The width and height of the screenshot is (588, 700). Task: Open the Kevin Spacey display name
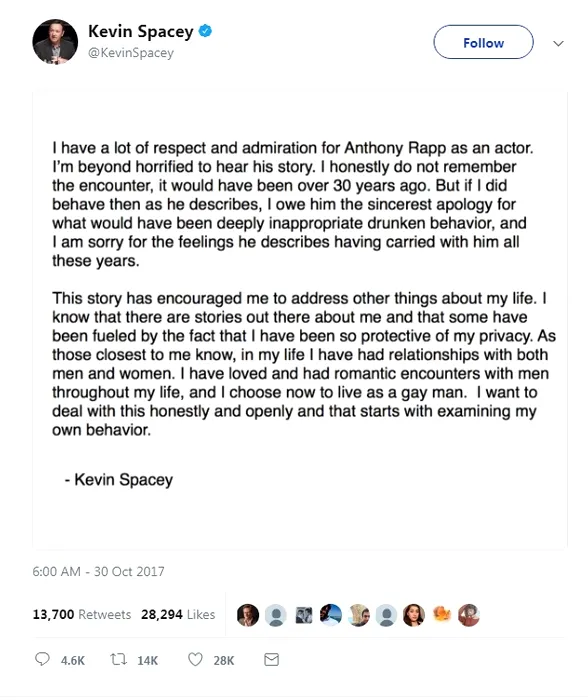point(141,31)
